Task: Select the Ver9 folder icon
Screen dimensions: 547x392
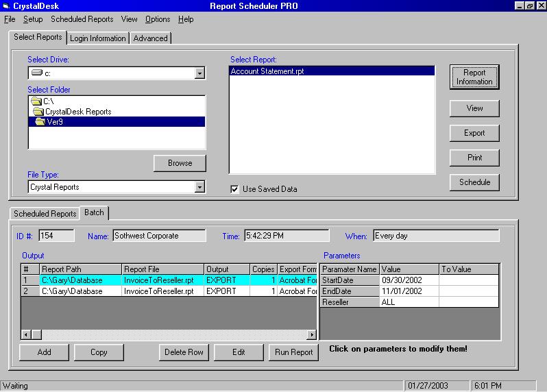Action: pyautogui.click(x=40, y=122)
